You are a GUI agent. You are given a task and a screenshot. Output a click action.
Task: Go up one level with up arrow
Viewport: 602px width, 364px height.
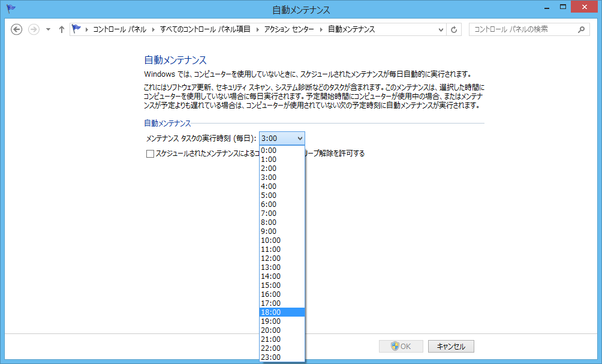[61, 29]
